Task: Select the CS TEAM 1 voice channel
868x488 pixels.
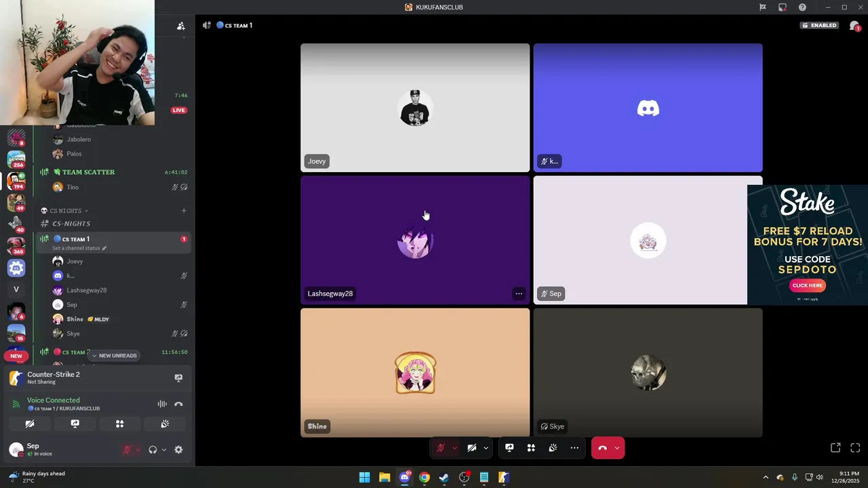Action: click(113, 242)
